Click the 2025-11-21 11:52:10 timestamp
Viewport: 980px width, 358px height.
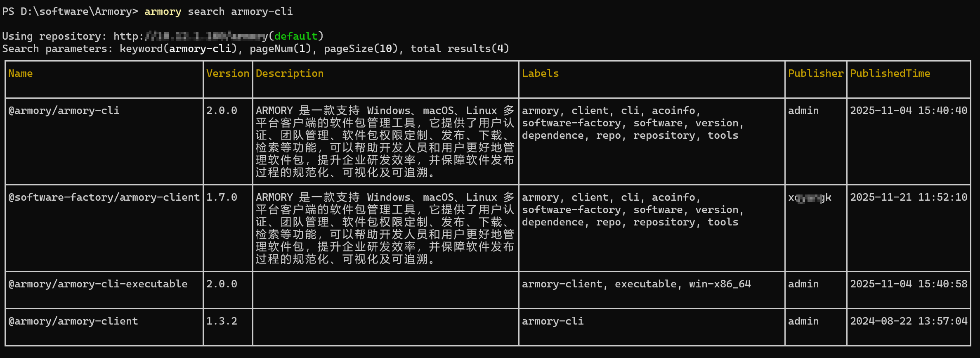point(908,197)
